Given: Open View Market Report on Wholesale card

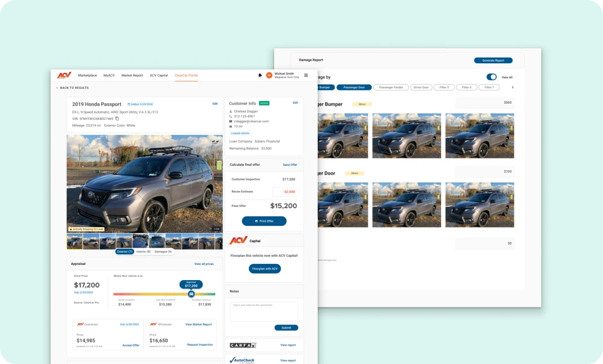Looking at the screenshot, I should pos(198,325).
